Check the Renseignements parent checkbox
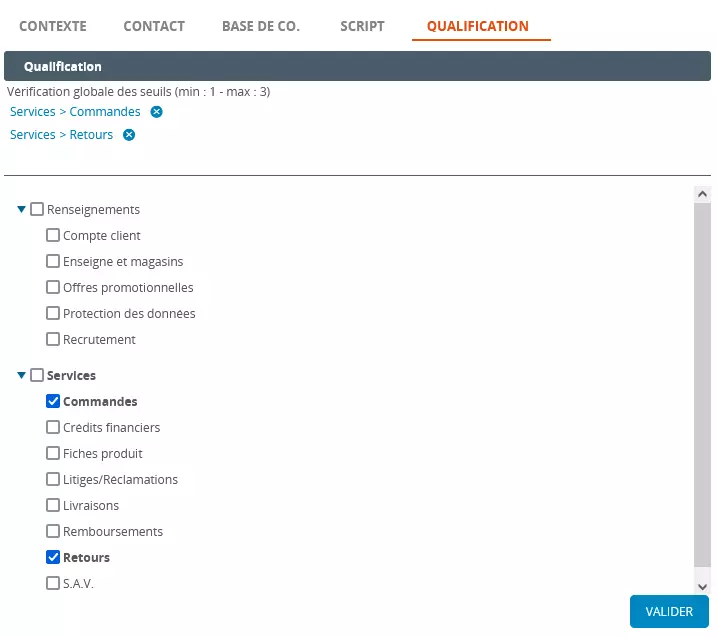This screenshot has height=637, width=718. [37, 210]
